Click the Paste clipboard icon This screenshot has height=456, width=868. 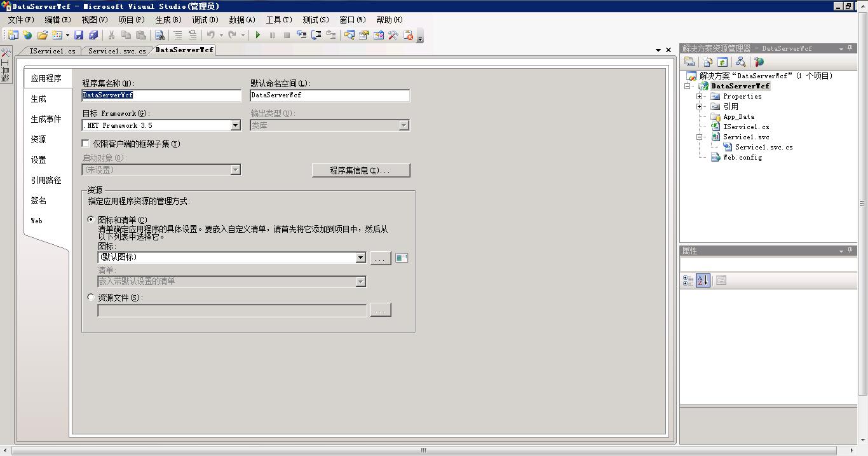pyautogui.click(x=141, y=36)
